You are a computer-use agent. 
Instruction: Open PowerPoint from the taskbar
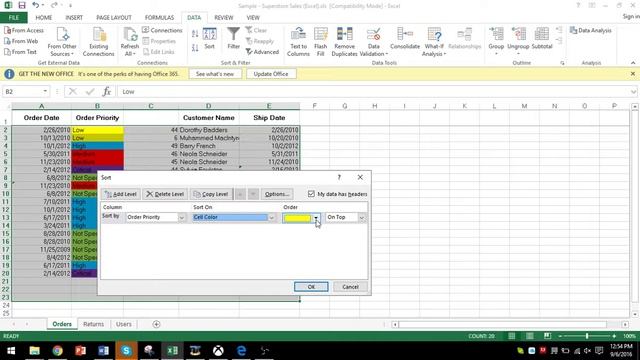80,351
